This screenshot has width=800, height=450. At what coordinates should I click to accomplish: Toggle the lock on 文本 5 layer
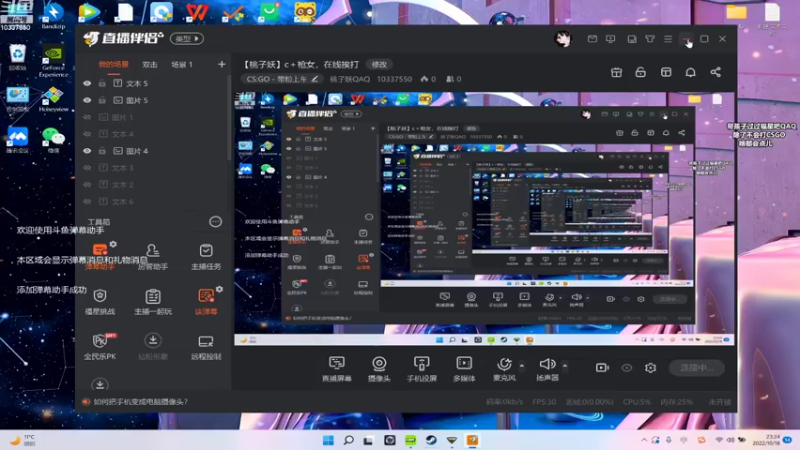[102, 83]
